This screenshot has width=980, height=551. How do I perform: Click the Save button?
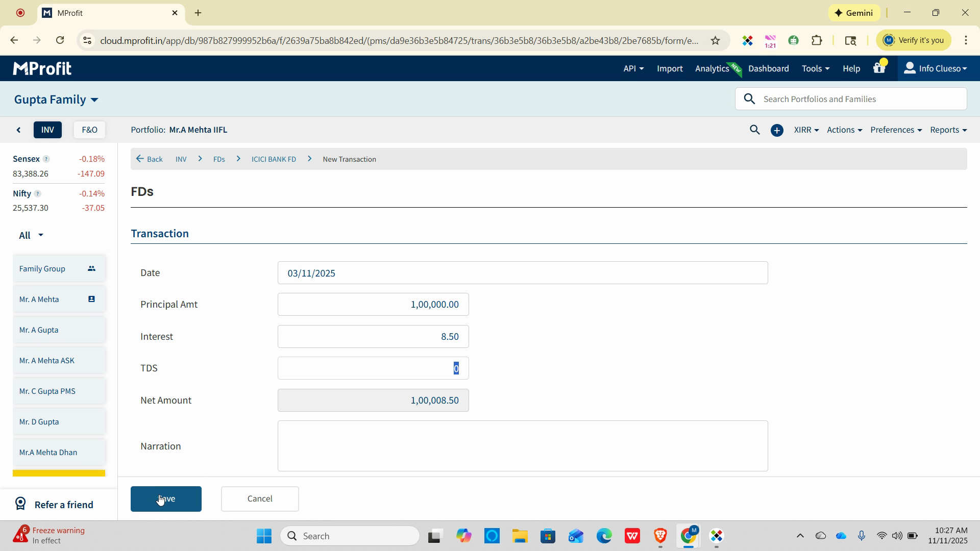click(x=166, y=499)
